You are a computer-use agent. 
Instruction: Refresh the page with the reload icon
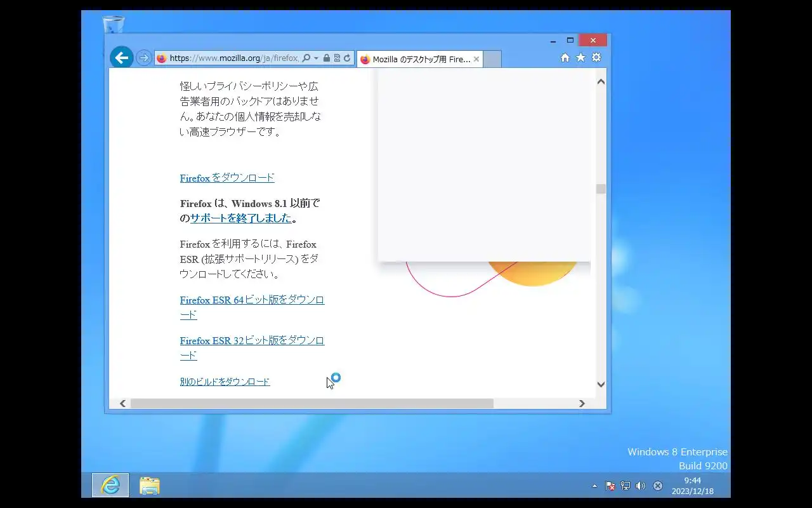[347, 58]
